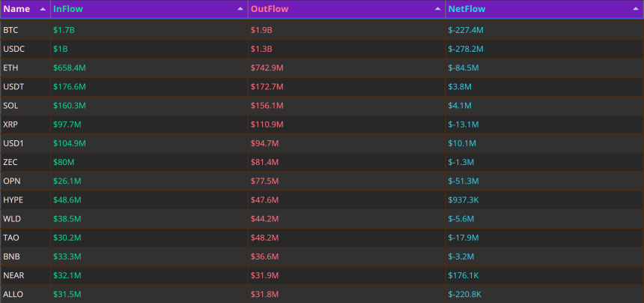Viewport: 644px width, 303px height.
Task: Click ALLO netflow value $-220.8K
Action: coord(465,295)
